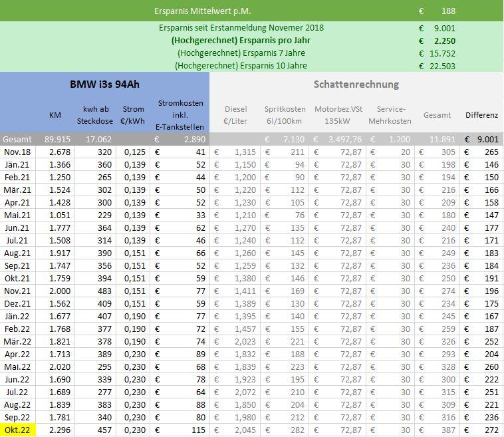Click kWh value 394 in Okt.21 row

105,279
